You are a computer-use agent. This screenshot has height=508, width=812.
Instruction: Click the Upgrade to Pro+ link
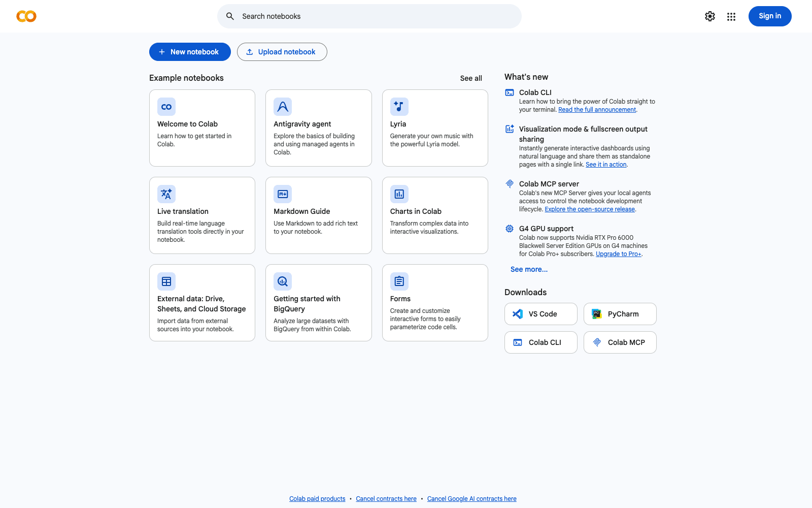click(619, 254)
